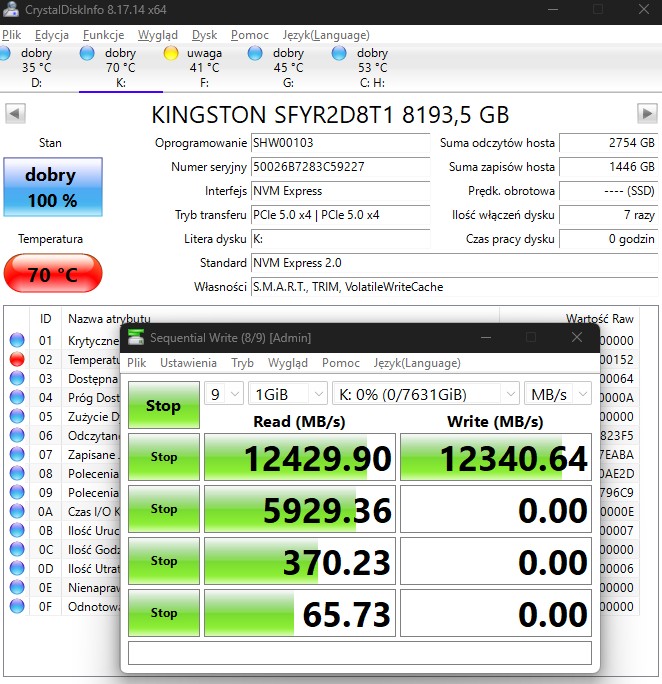Select the yellow 'uwaga' disk F: status icon
The image size is (662, 684).
click(x=171, y=53)
